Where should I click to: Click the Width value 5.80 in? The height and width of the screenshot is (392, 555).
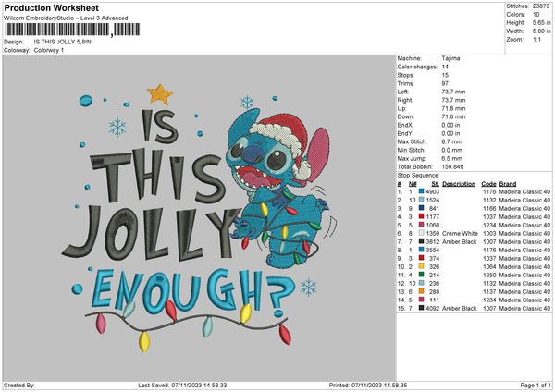(x=541, y=31)
